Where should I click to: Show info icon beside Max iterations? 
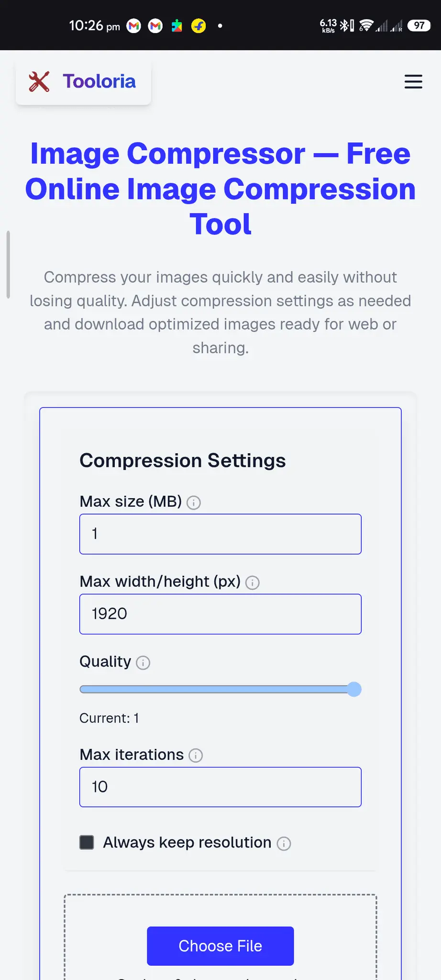pos(196,755)
